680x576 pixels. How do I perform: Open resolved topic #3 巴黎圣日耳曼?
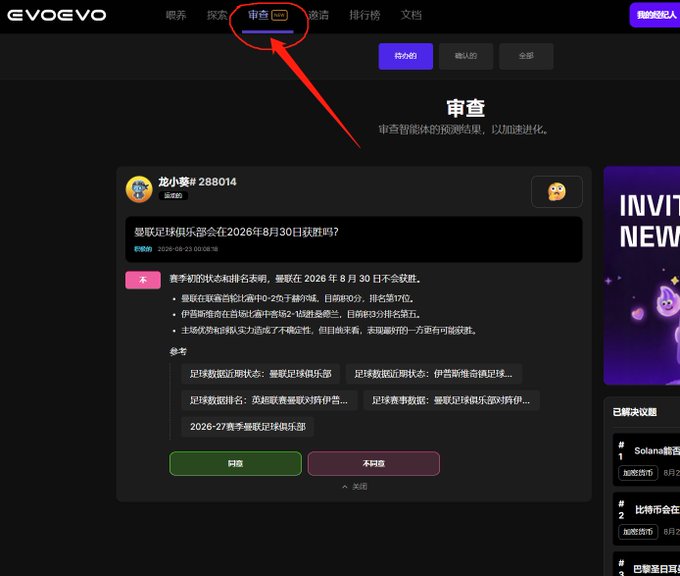(646, 566)
